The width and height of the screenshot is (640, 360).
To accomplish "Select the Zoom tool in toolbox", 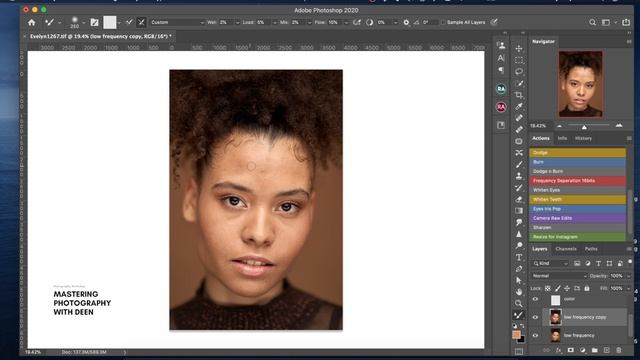I will (x=519, y=303).
